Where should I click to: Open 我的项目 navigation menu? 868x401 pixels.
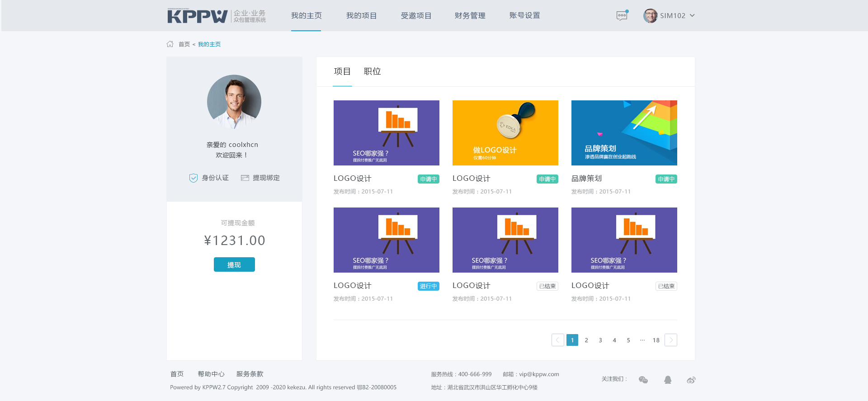tap(361, 15)
